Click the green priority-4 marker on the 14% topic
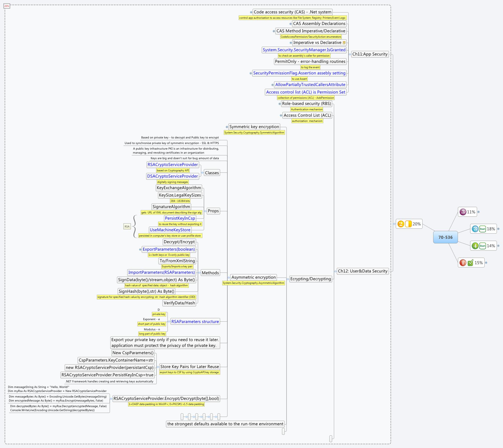 click(x=475, y=246)
